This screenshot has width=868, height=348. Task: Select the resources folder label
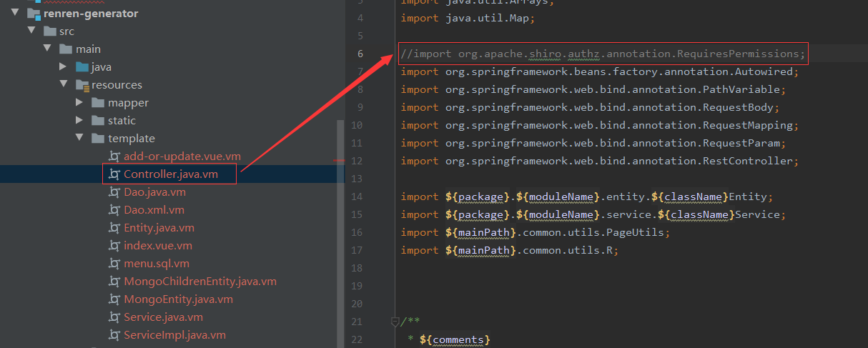tap(117, 85)
